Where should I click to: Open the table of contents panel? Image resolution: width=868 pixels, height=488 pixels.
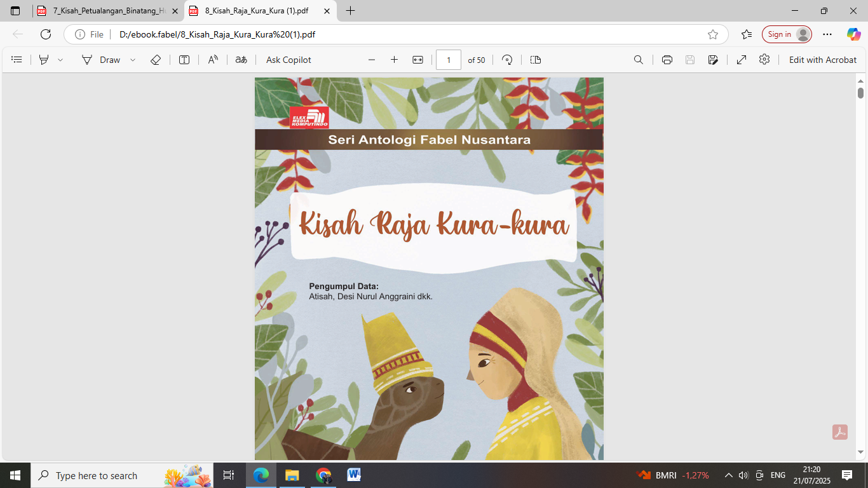click(x=17, y=59)
